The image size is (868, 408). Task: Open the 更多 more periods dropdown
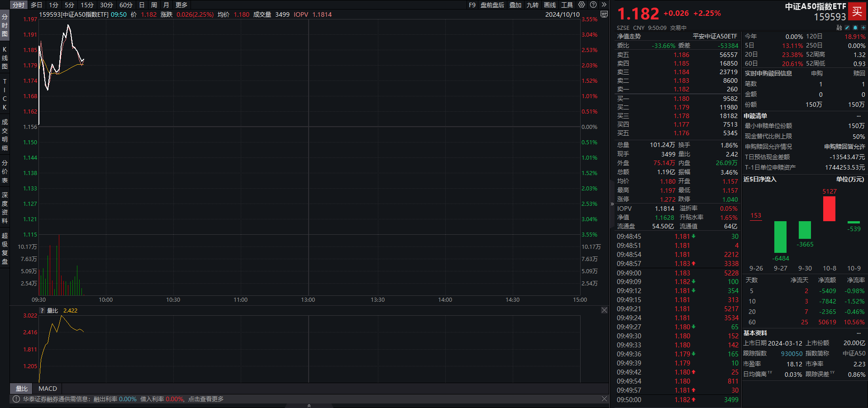[181, 5]
